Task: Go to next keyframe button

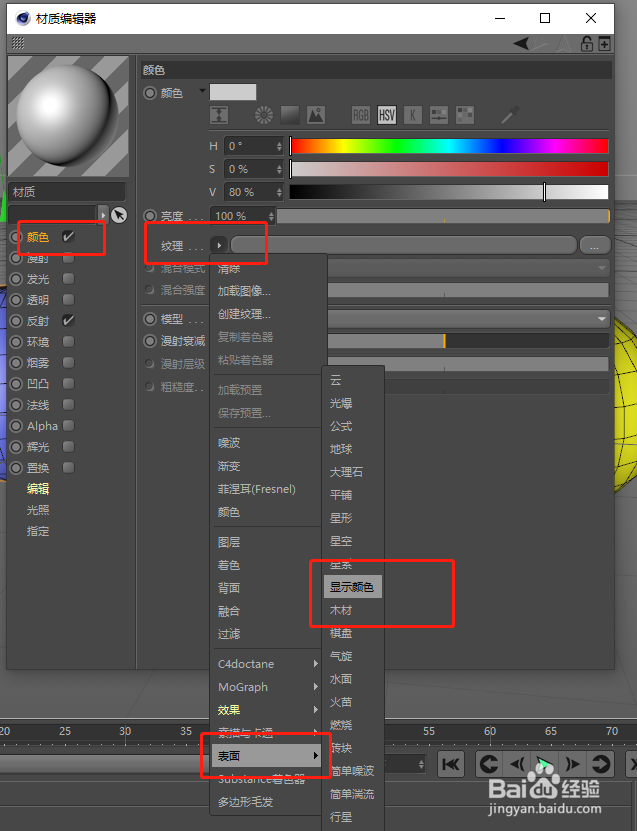Action: [600, 764]
